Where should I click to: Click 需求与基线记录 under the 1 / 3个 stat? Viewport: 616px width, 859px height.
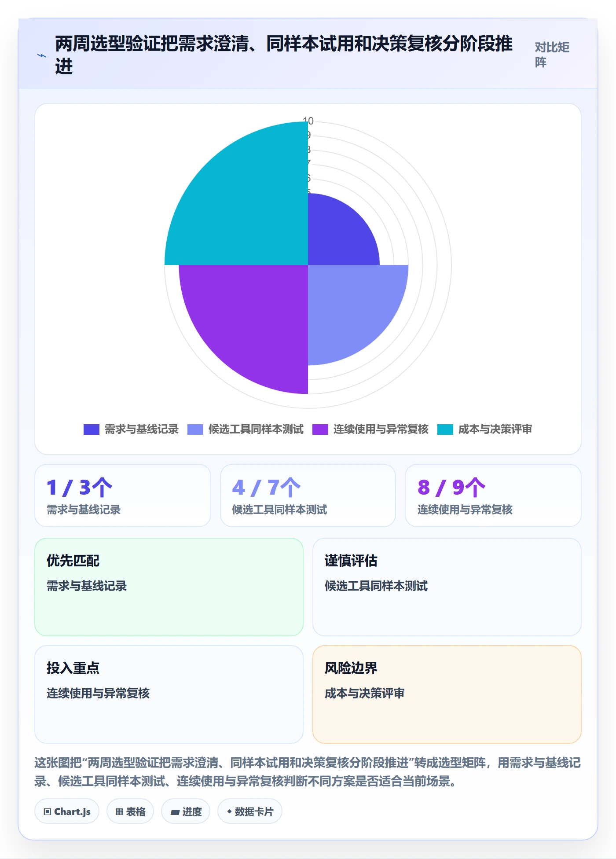tap(84, 510)
